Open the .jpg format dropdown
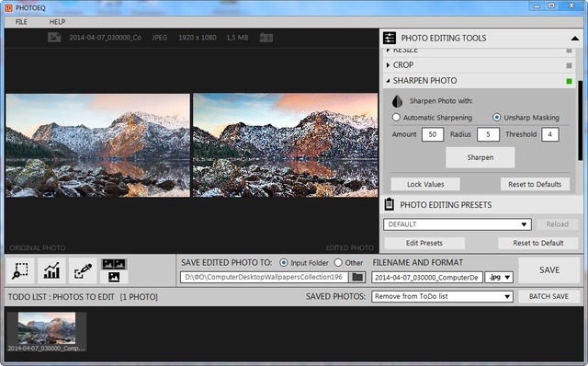 pos(499,278)
